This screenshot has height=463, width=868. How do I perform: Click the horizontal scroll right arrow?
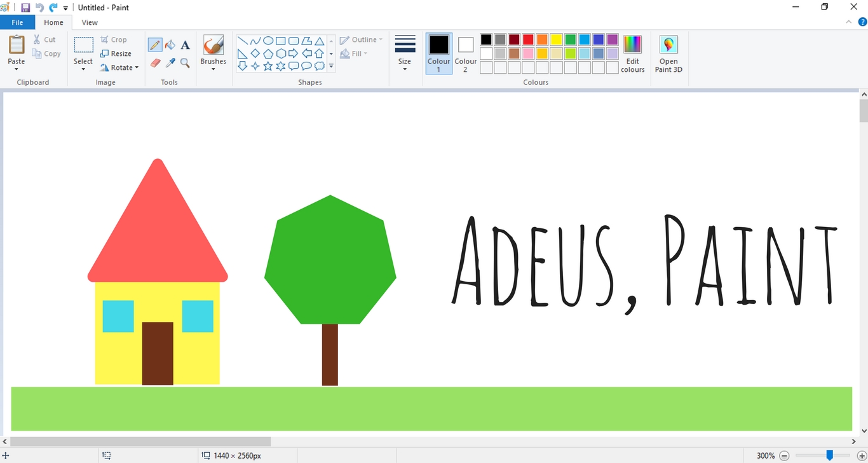point(853,441)
